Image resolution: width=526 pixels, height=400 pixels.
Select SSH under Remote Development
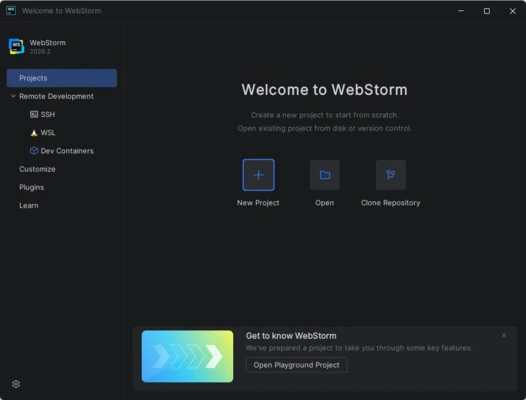pyautogui.click(x=48, y=114)
